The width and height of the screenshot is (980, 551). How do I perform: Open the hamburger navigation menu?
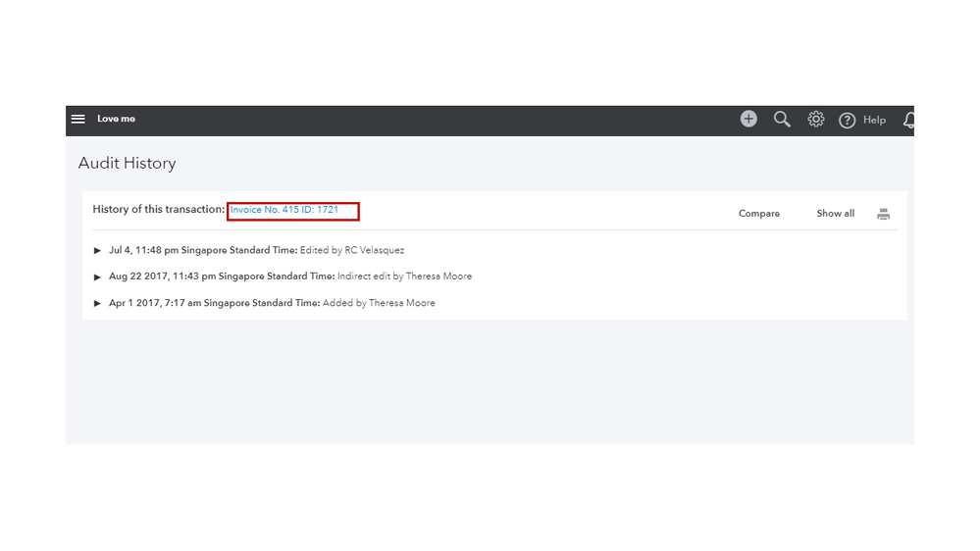click(x=78, y=119)
